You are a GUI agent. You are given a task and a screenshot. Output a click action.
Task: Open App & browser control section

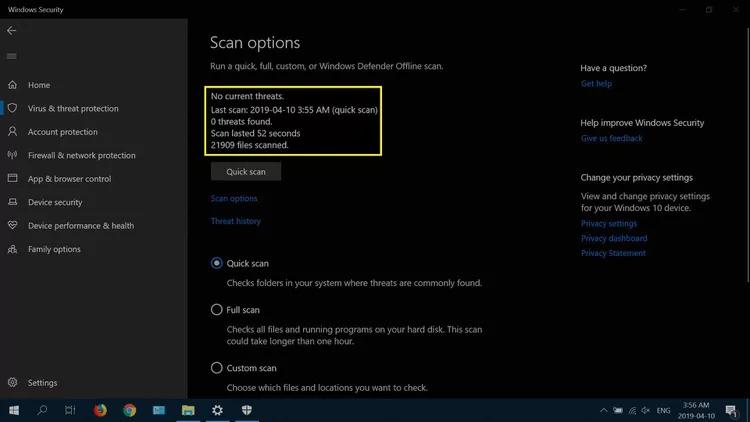(69, 178)
